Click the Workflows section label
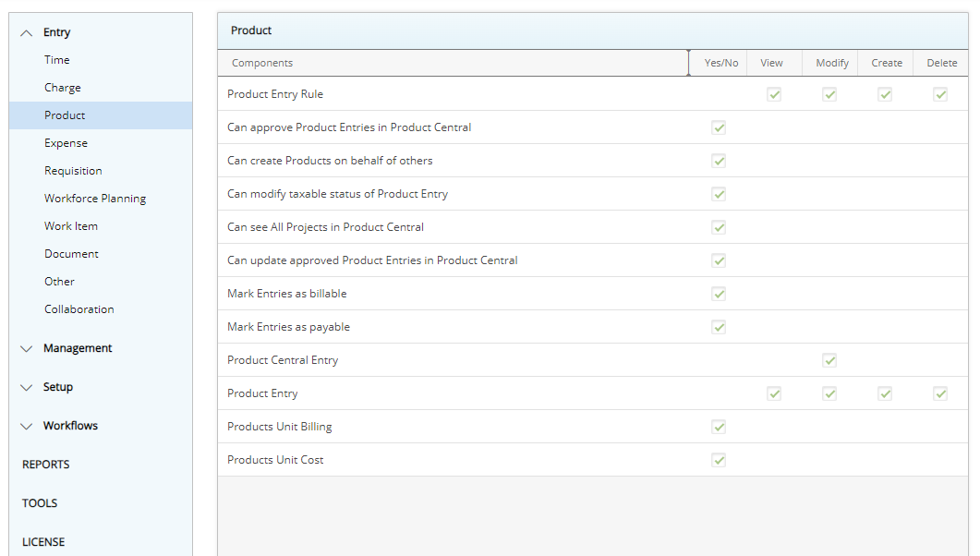Screen dimensions: 980x556 coord(70,426)
